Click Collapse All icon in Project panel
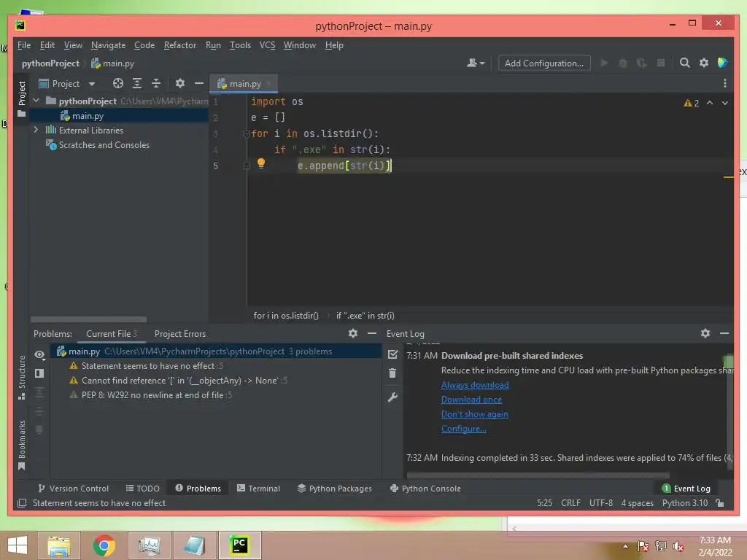 [x=156, y=83]
